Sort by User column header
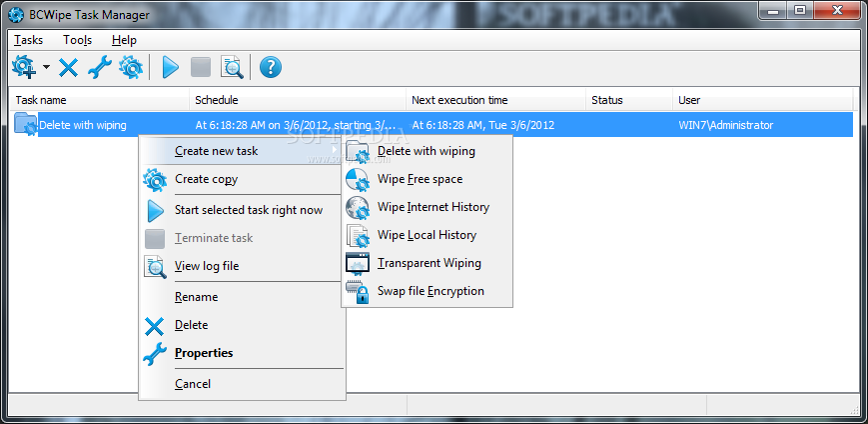Screen dimensions: 868x424 [x=763, y=100]
